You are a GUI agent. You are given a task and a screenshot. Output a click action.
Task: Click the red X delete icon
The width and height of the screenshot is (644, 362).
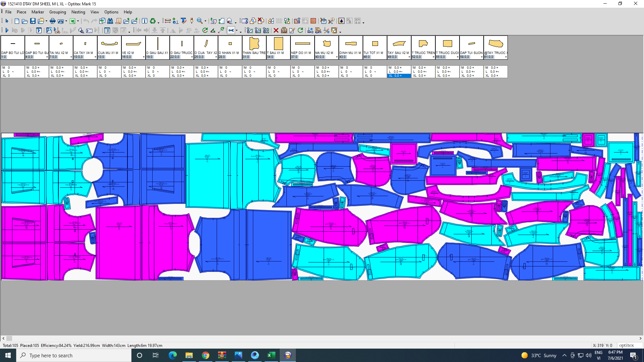tap(276, 31)
